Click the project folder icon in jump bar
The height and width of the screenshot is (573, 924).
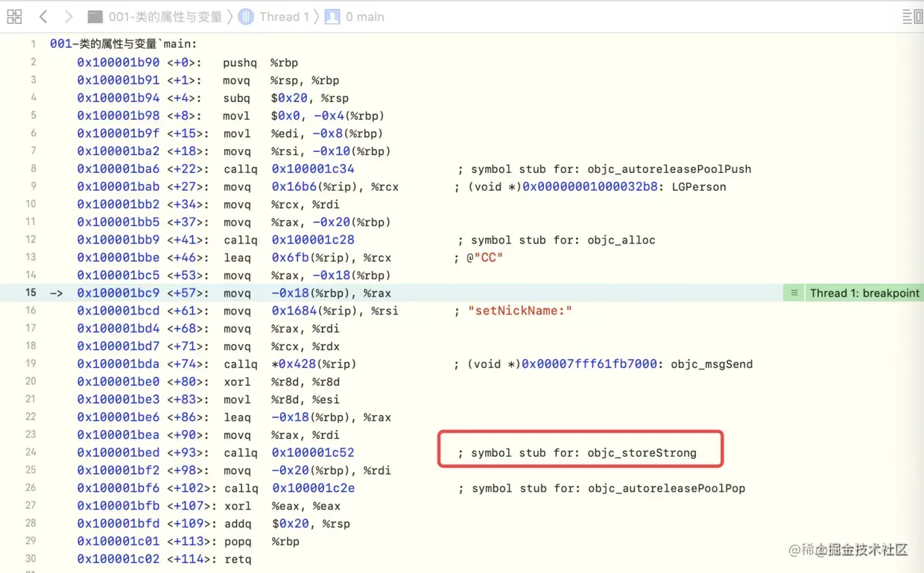[95, 16]
